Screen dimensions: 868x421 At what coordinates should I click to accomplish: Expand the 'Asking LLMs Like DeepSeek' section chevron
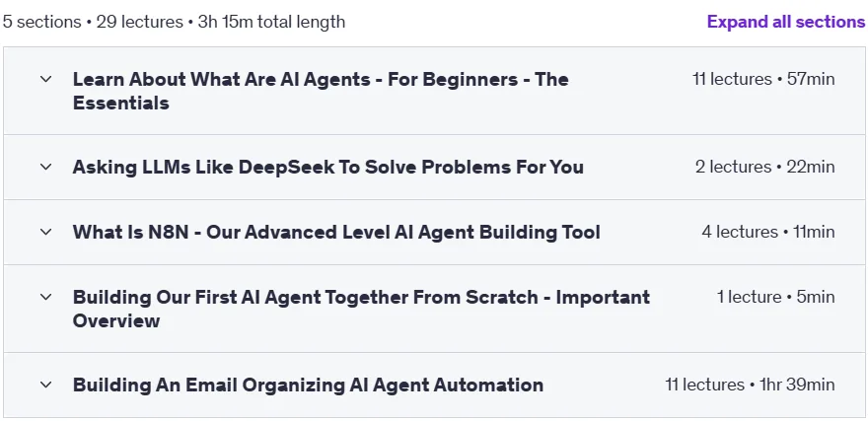(46, 167)
